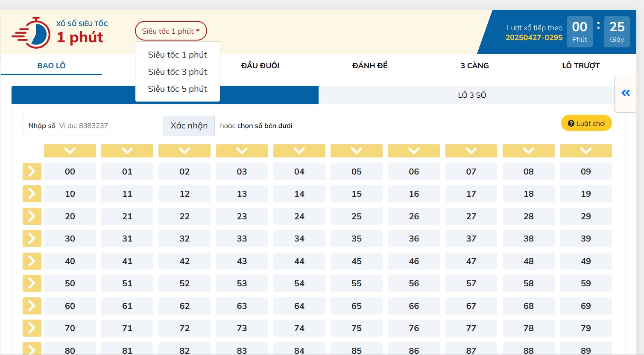The width and height of the screenshot is (644, 355).
Task: Click the Xác nhận button
Action: click(189, 125)
